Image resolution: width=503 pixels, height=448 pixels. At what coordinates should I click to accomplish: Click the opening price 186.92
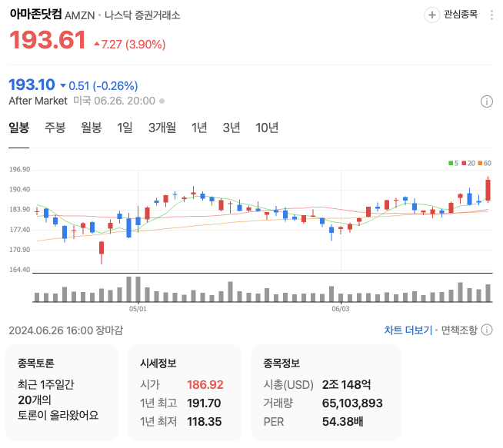tap(205, 384)
